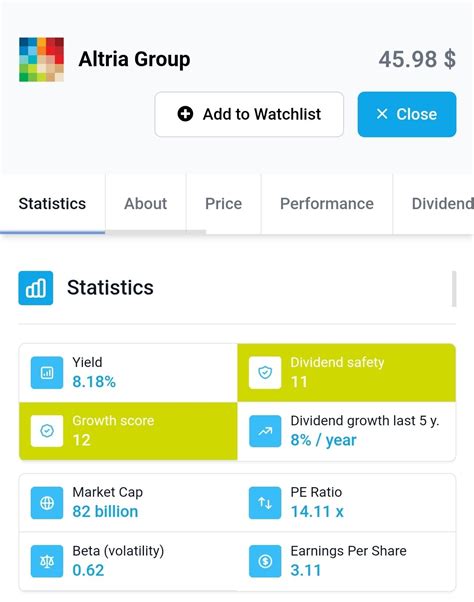Click the PE Ratio up-down arrows icon
The width and height of the screenshot is (474, 602).
point(265,503)
